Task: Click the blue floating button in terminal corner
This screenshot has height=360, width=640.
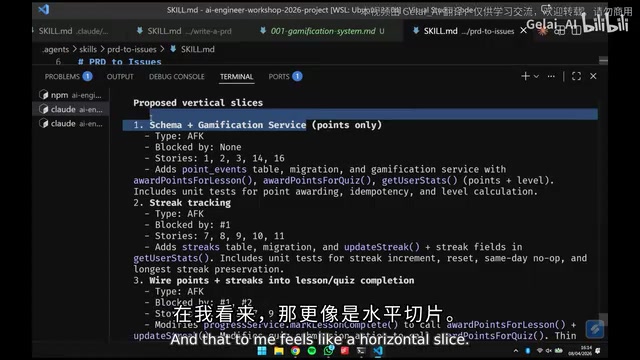Action: click(x=595, y=329)
